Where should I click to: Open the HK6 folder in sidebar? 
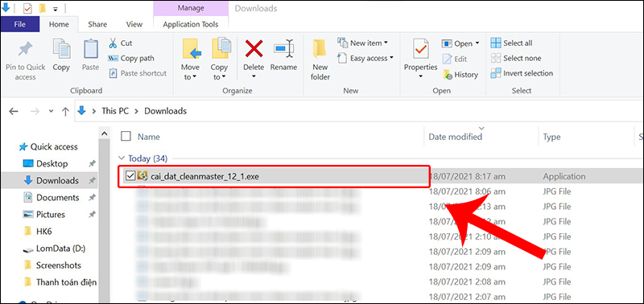click(x=45, y=232)
